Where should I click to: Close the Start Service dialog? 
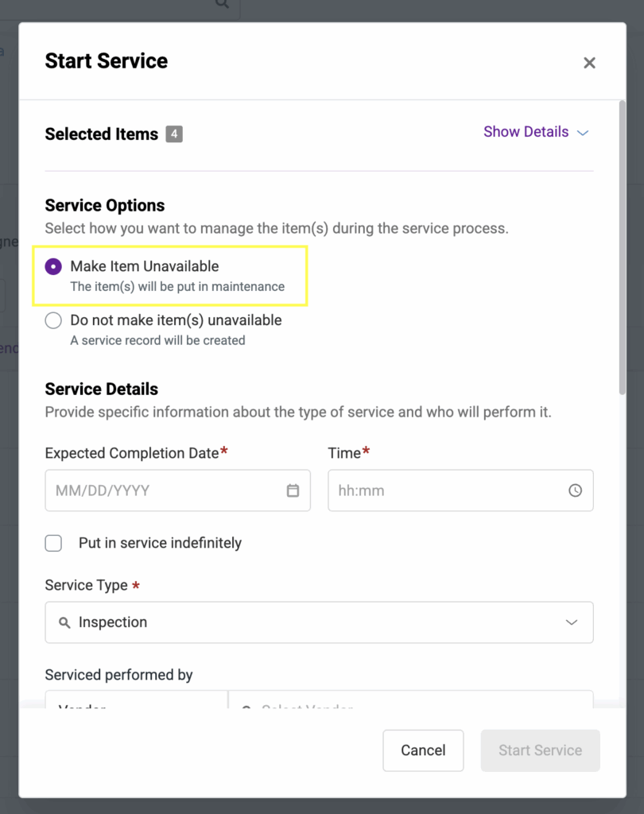(x=589, y=63)
